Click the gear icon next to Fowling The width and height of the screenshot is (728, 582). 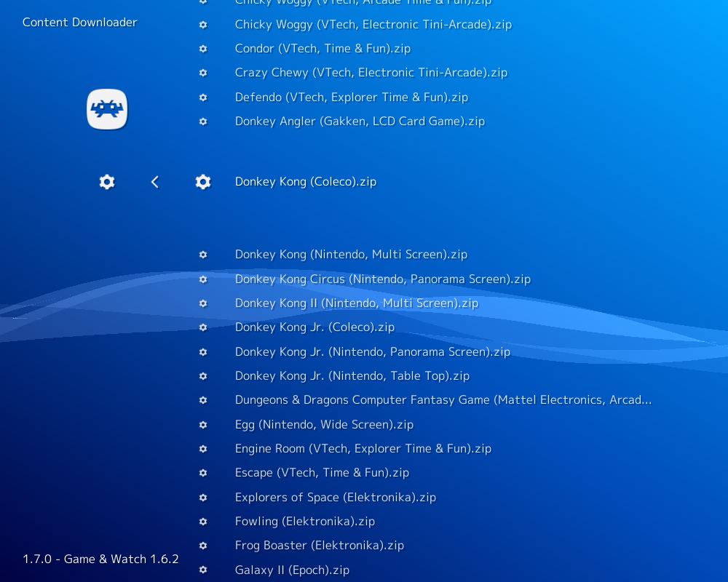coord(203,522)
